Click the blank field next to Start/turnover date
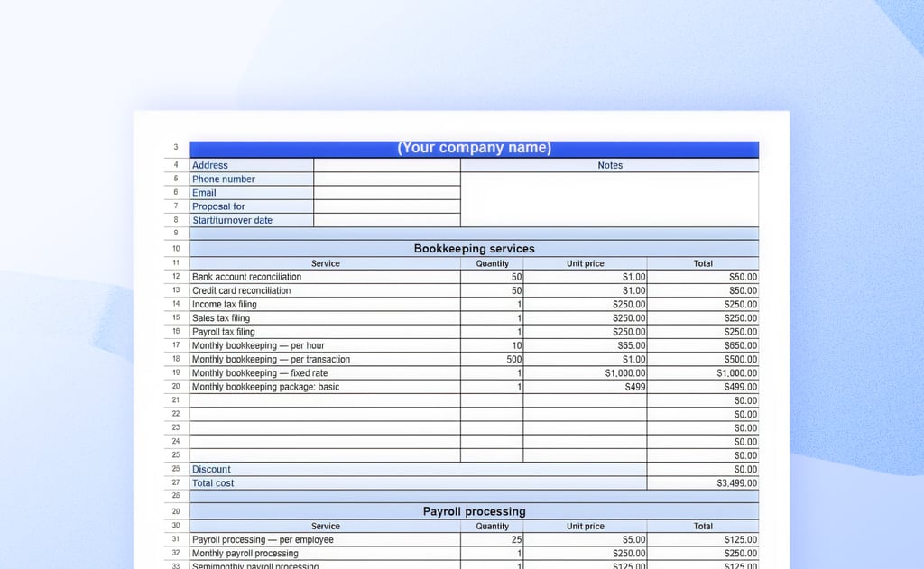Screen dimensions: 924x569 tap(386, 220)
